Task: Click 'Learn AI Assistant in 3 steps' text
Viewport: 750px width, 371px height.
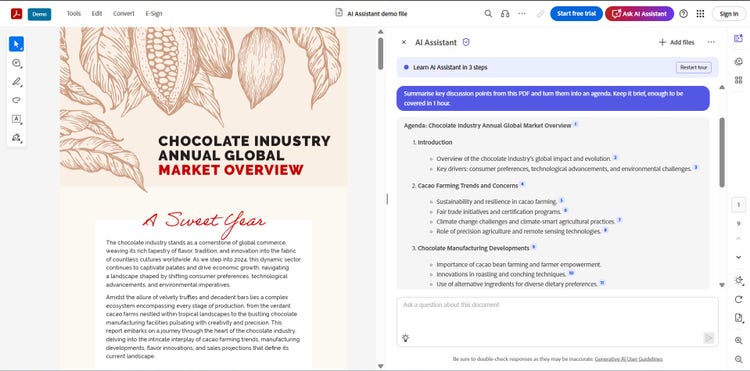Action: pyautogui.click(x=450, y=67)
